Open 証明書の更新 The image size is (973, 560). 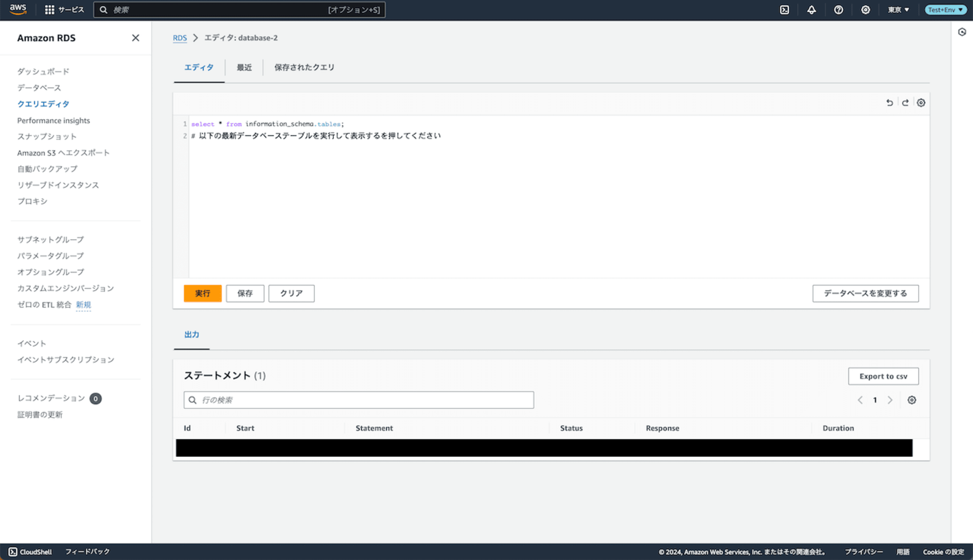click(40, 415)
